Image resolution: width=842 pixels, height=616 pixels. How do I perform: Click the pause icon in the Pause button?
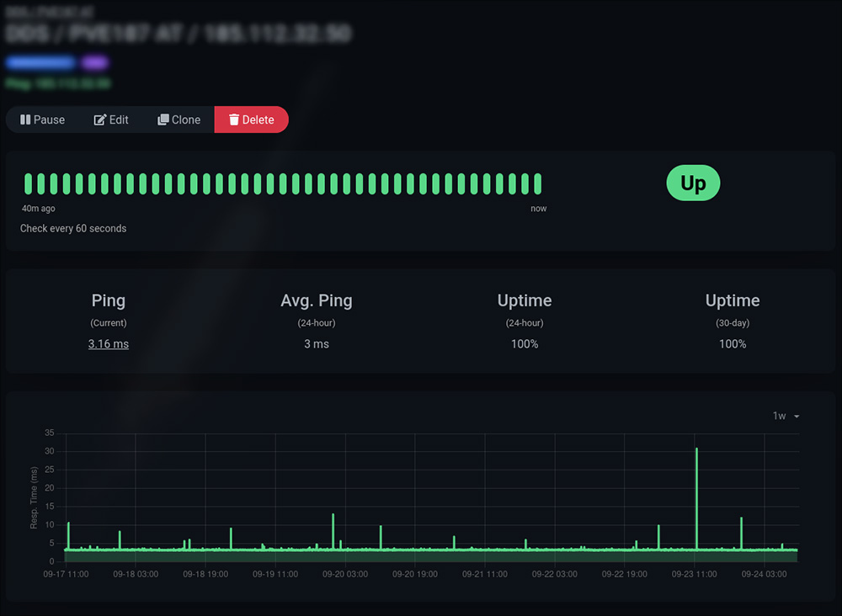pyautogui.click(x=25, y=119)
